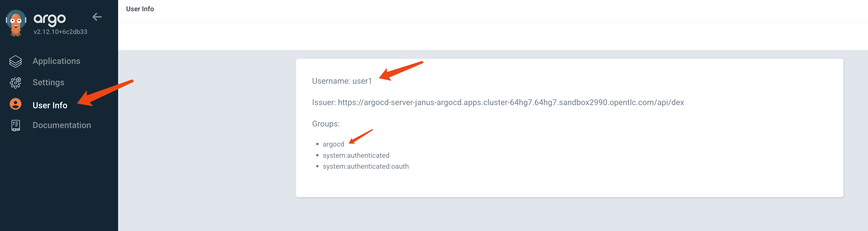868x231 pixels.
Task: Open the Documentation sidebar label
Action: 62,125
